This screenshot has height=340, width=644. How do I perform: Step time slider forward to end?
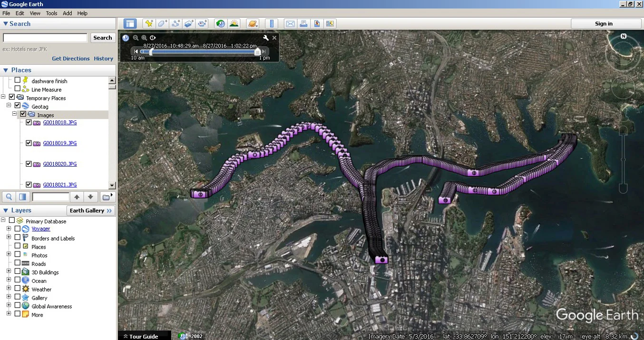pos(264,51)
